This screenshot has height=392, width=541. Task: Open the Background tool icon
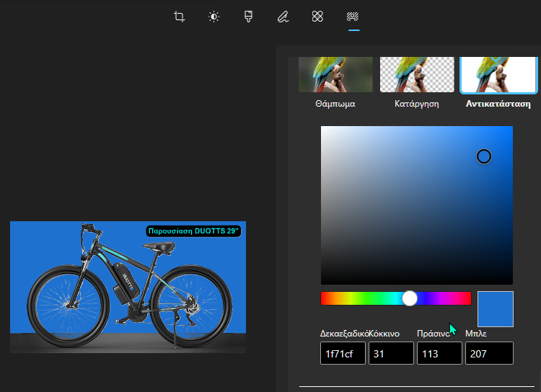coord(353,17)
